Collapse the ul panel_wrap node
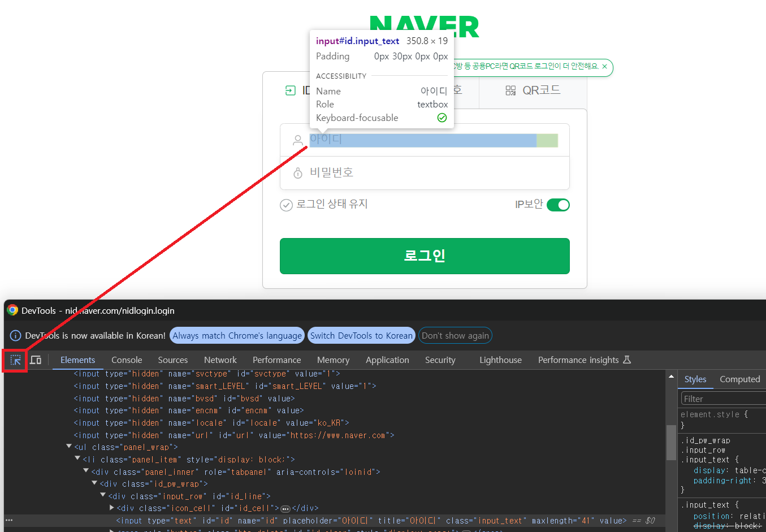766x532 pixels. coord(69,447)
